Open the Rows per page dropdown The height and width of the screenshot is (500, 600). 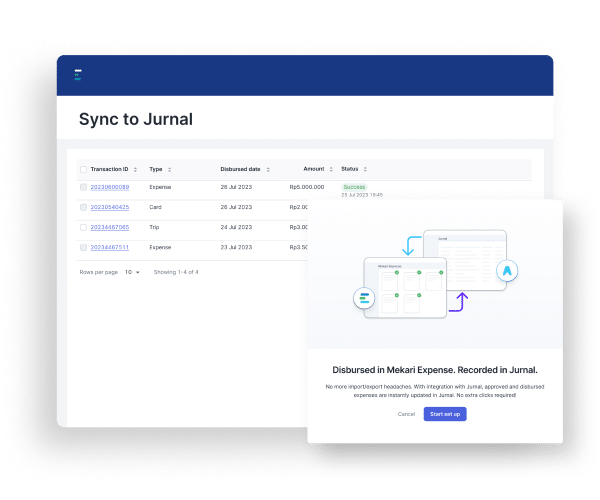[x=132, y=272]
